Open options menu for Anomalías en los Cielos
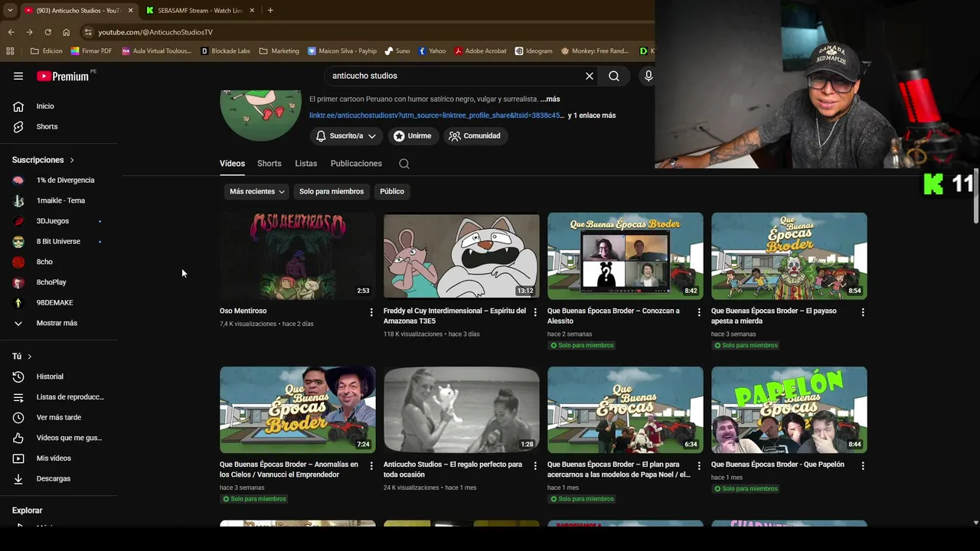 point(371,465)
